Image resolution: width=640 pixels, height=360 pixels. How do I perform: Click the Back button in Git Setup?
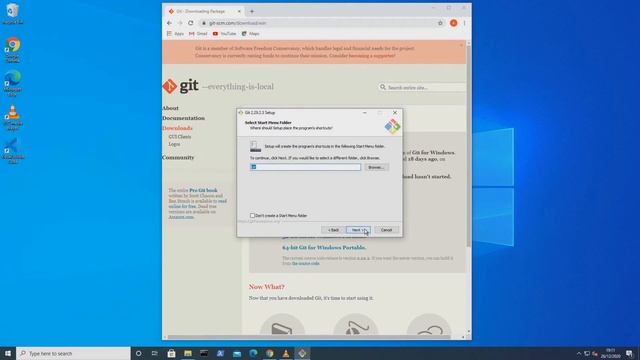[333, 230]
